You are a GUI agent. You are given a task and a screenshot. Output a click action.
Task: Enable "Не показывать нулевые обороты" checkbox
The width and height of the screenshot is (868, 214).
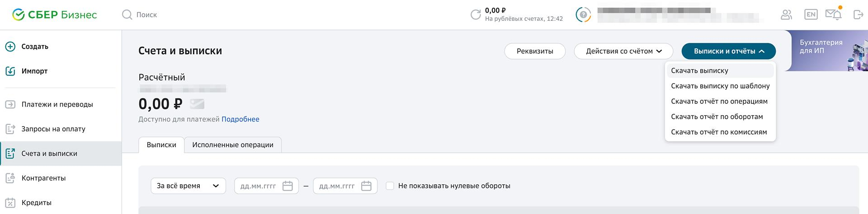click(390, 186)
